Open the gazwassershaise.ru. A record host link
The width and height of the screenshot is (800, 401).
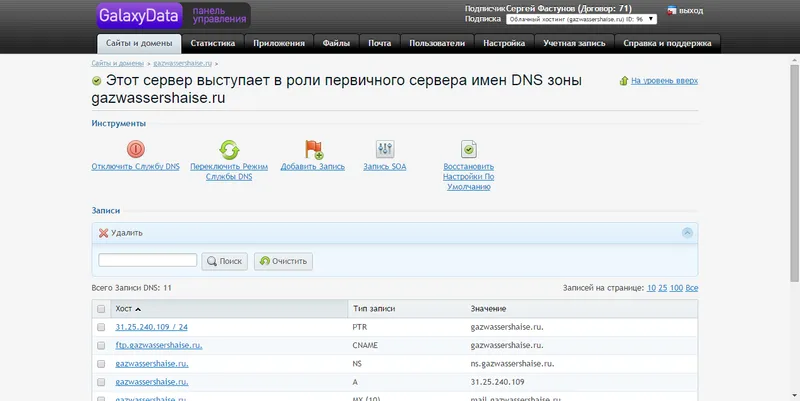pyautogui.click(x=152, y=382)
